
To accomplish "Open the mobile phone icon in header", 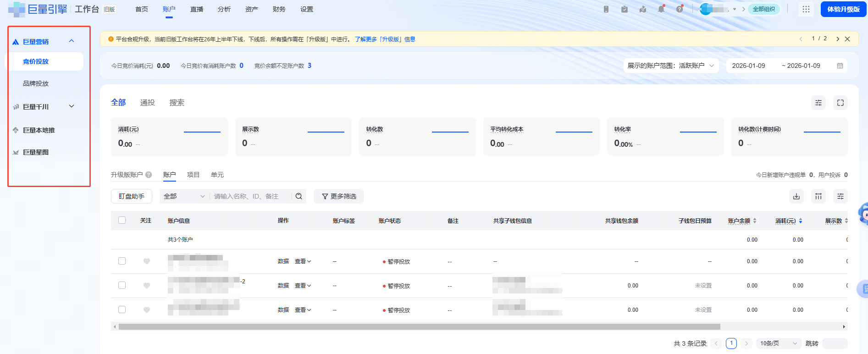I will coord(606,9).
